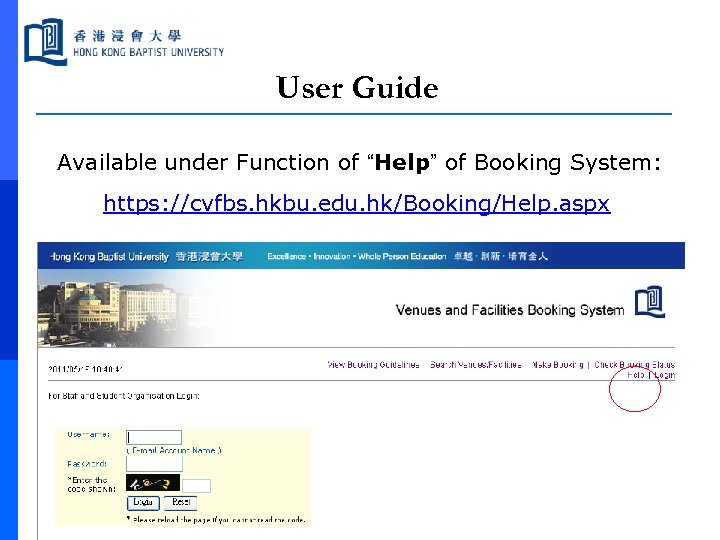Click the Help link in navigation

click(636, 375)
